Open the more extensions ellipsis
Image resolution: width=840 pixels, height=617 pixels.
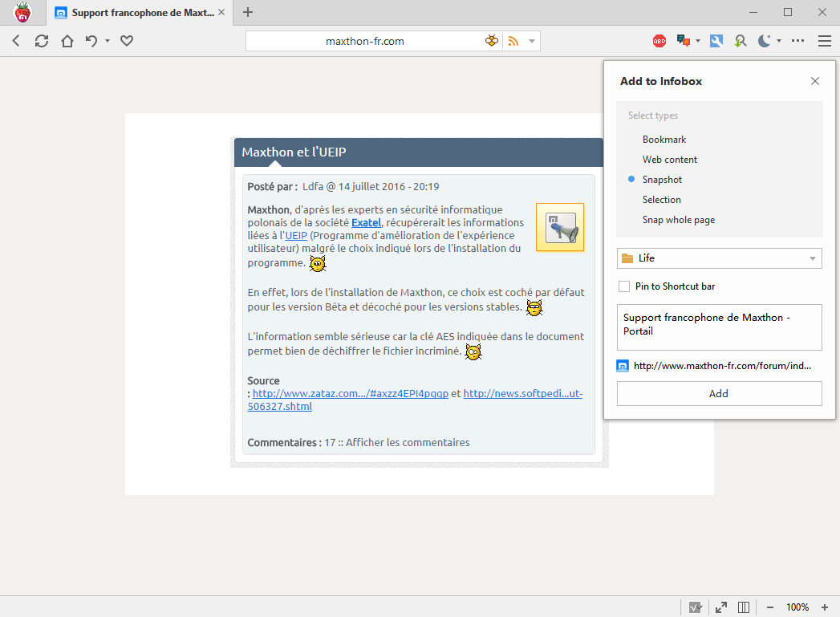coord(798,41)
